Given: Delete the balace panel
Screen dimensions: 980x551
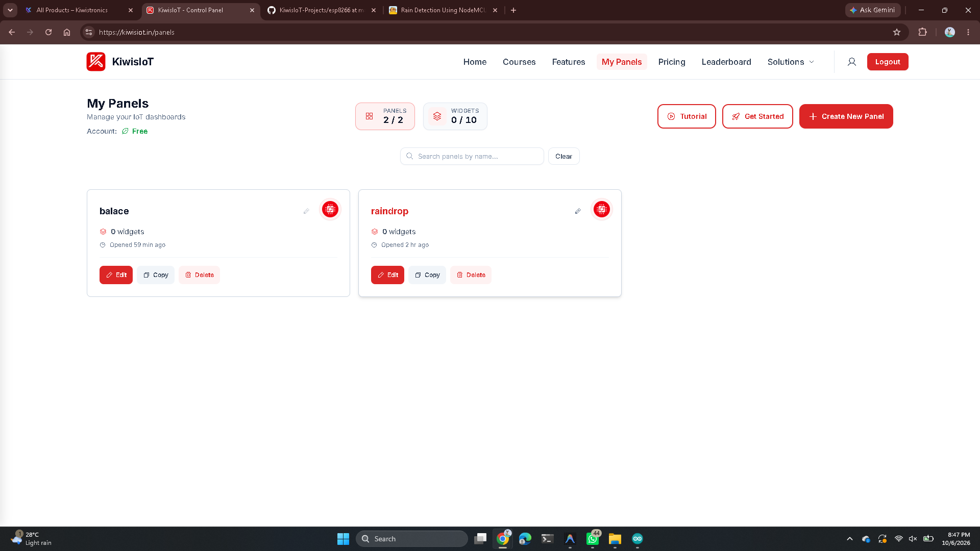Looking at the screenshot, I should pyautogui.click(x=199, y=275).
